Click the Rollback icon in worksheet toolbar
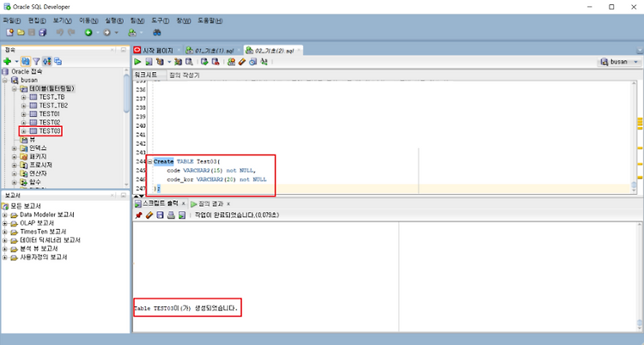Screen dimensions: 644x345 (x=216, y=62)
